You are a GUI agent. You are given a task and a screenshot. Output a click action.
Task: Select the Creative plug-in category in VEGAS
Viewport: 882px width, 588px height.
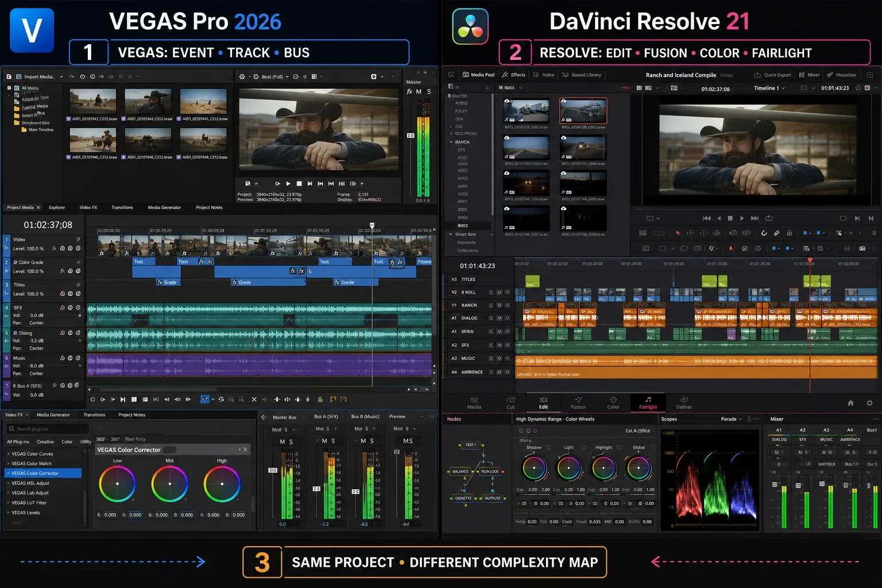[x=45, y=442]
